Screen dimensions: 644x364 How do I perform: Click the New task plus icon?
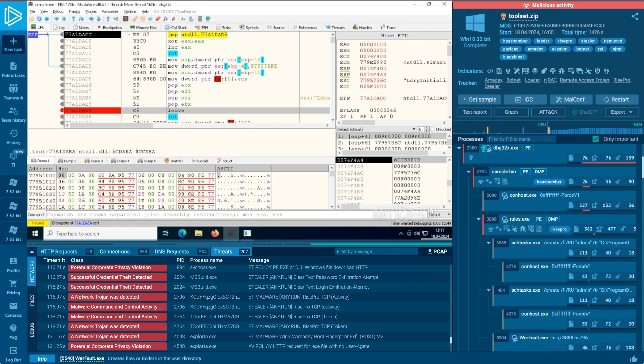[13, 41]
